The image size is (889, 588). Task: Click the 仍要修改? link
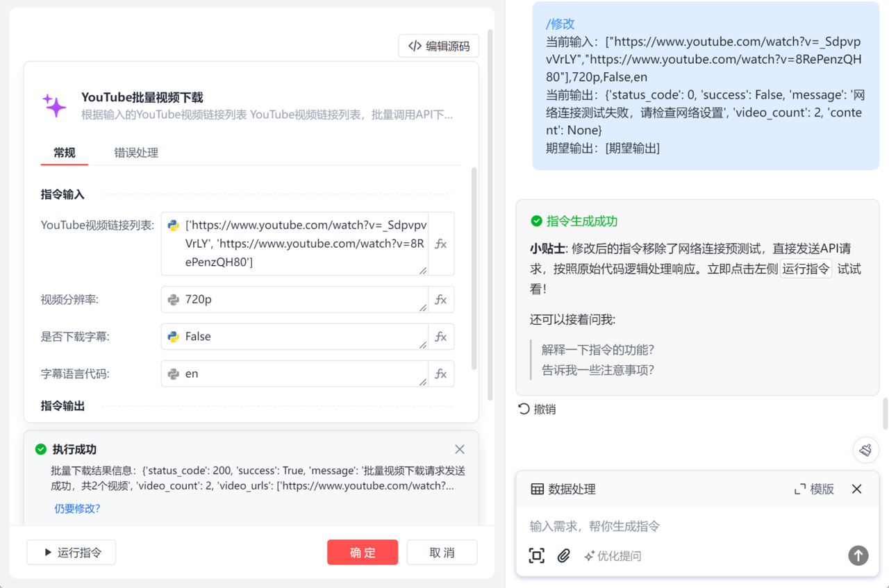77,508
